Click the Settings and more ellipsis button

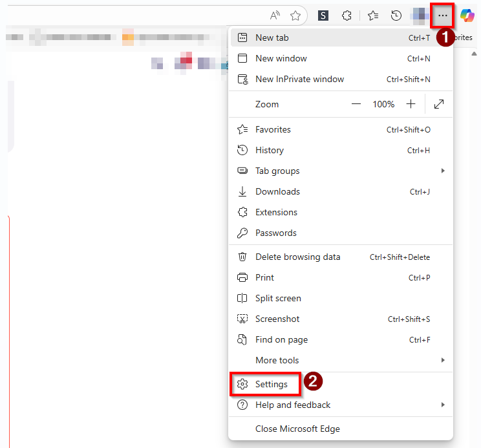442,16
